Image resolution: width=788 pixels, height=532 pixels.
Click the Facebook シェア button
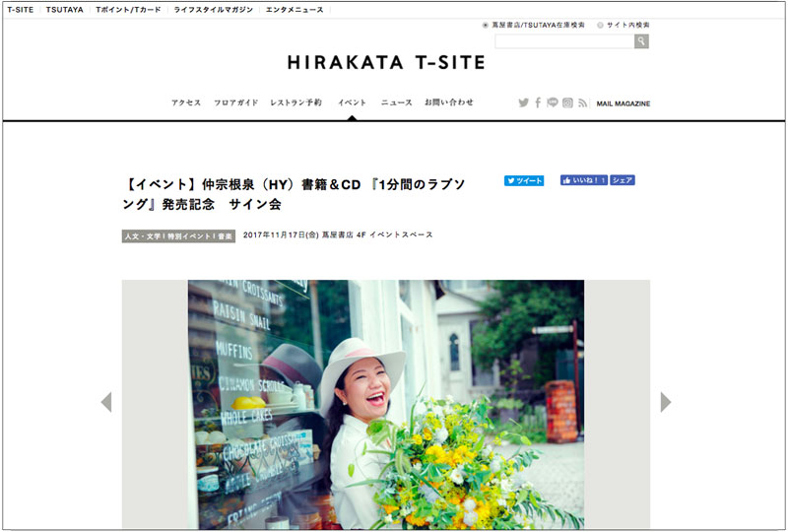point(623,180)
